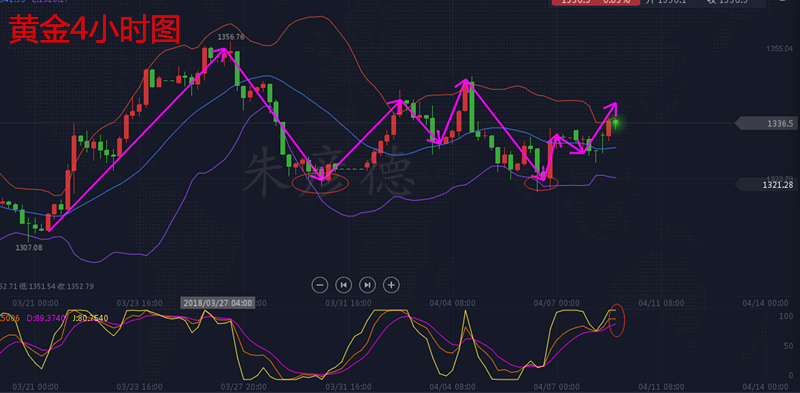Zoom in the chart with the plus button

click(x=391, y=285)
